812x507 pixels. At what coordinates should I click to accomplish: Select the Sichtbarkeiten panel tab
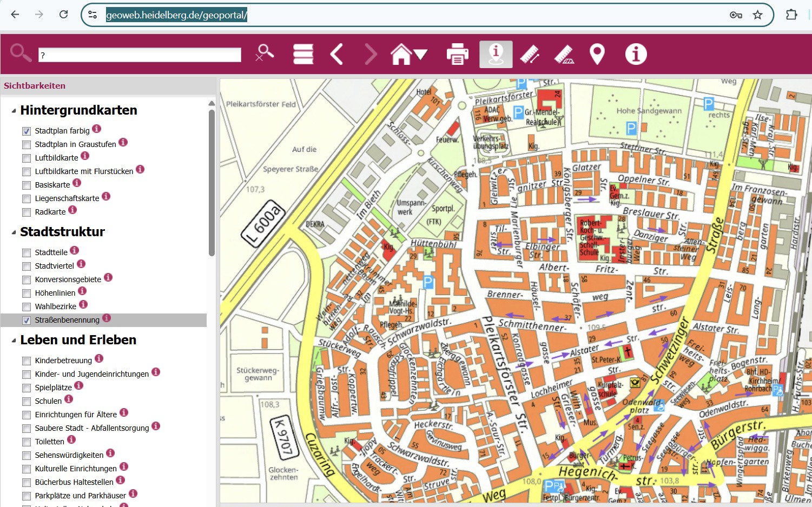(x=35, y=86)
